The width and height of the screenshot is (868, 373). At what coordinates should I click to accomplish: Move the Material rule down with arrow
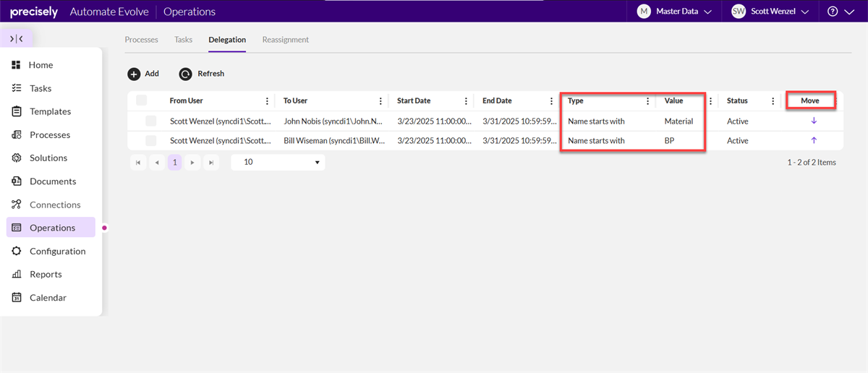pos(814,121)
